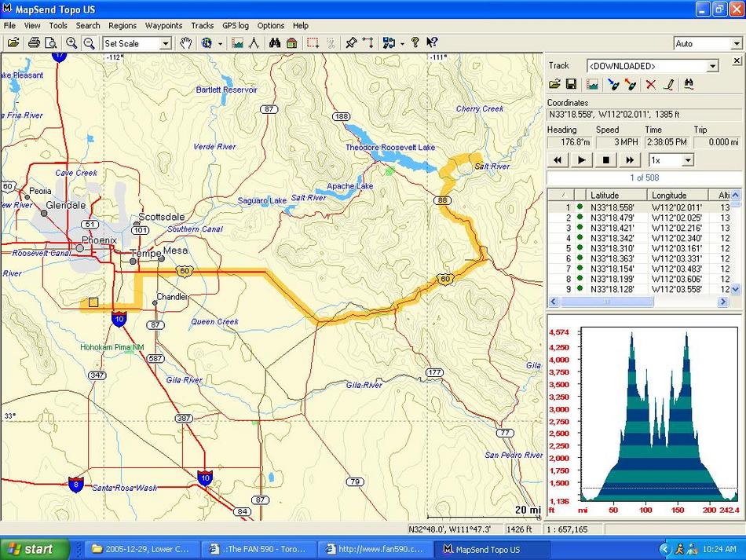Viewport: 746px width, 560px height.
Task: Open the Options menu
Action: 270,26
